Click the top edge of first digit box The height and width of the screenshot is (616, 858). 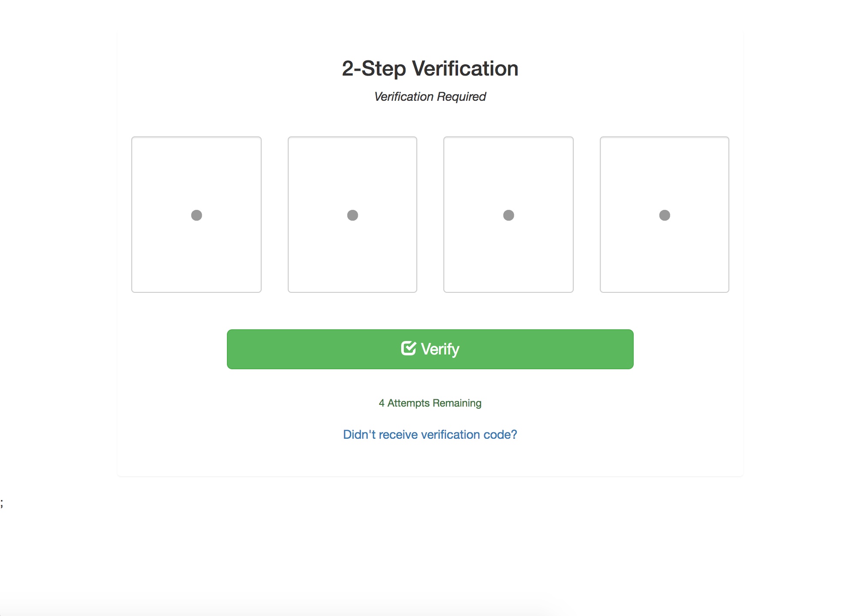[x=196, y=137]
